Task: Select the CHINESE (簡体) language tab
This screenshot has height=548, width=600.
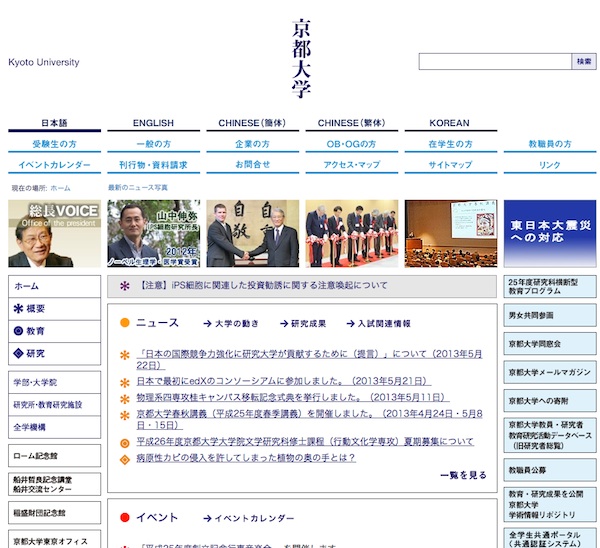Action: click(252, 123)
